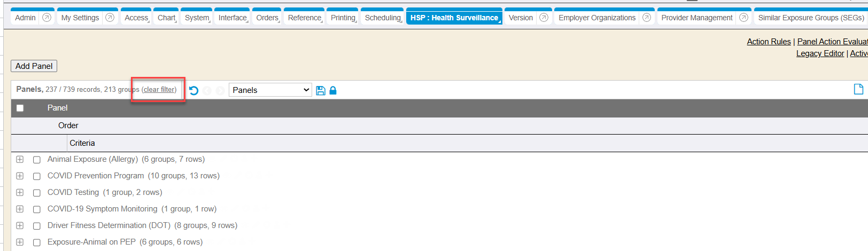This screenshot has height=251, width=868.
Task: Select the COVID Testing row checkbox
Action: tap(37, 193)
